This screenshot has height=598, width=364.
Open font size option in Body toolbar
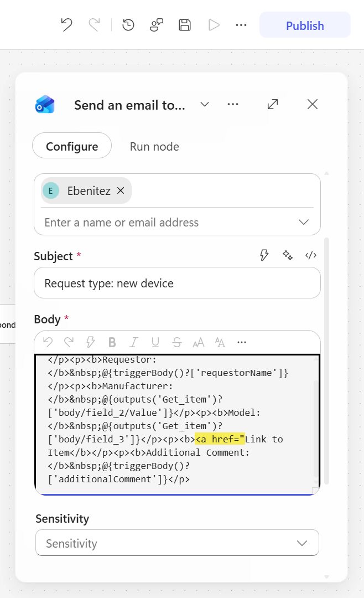point(198,343)
